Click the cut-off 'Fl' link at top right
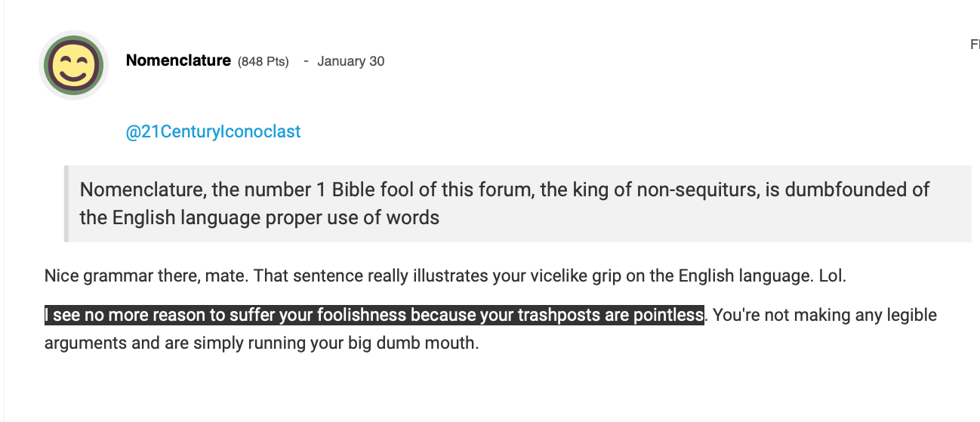Screen dimensions: 980x422 click(x=975, y=45)
